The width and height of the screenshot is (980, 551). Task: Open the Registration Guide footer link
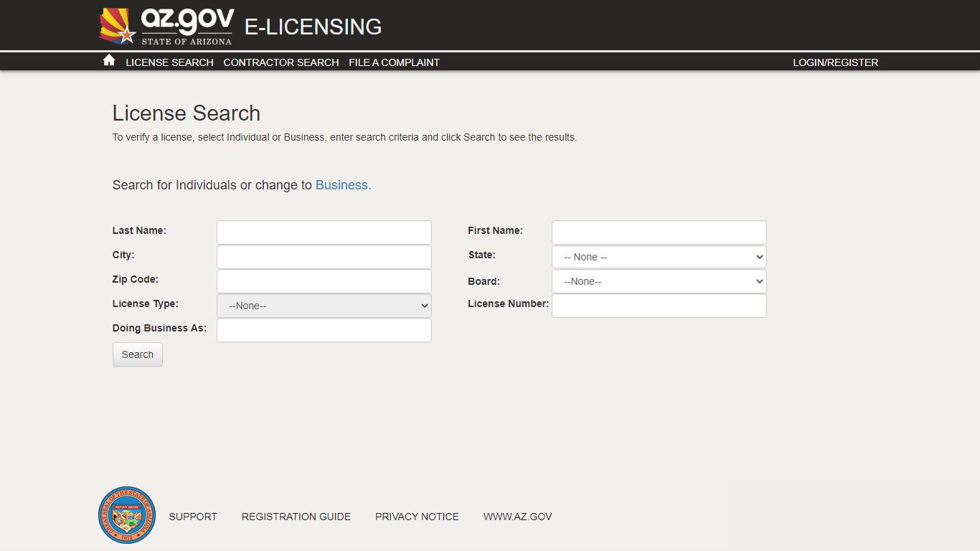[296, 517]
